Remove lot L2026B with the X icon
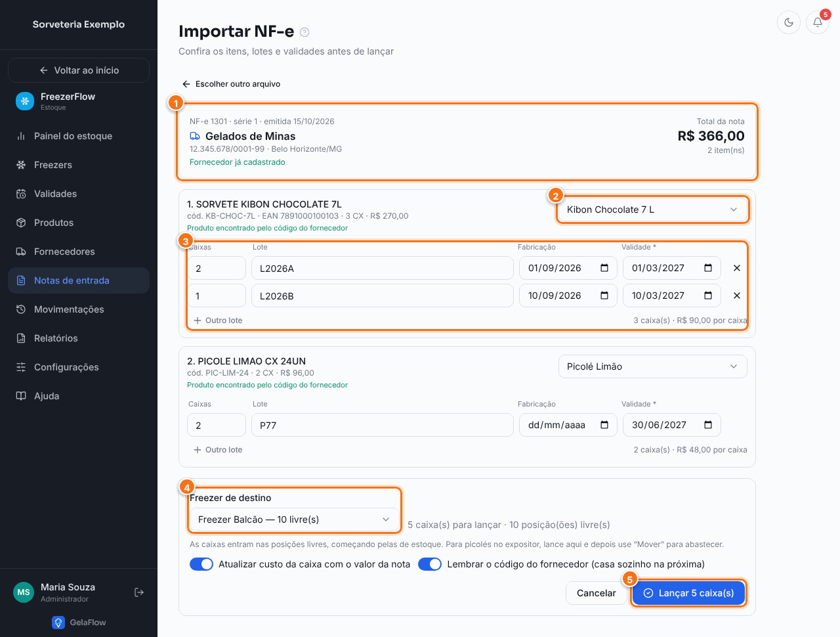The height and width of the screenshot is (637, 840). [x=737, y=296]
